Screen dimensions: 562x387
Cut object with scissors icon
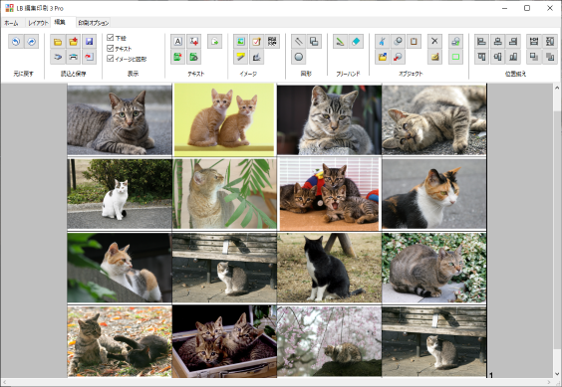pos(382,42)
